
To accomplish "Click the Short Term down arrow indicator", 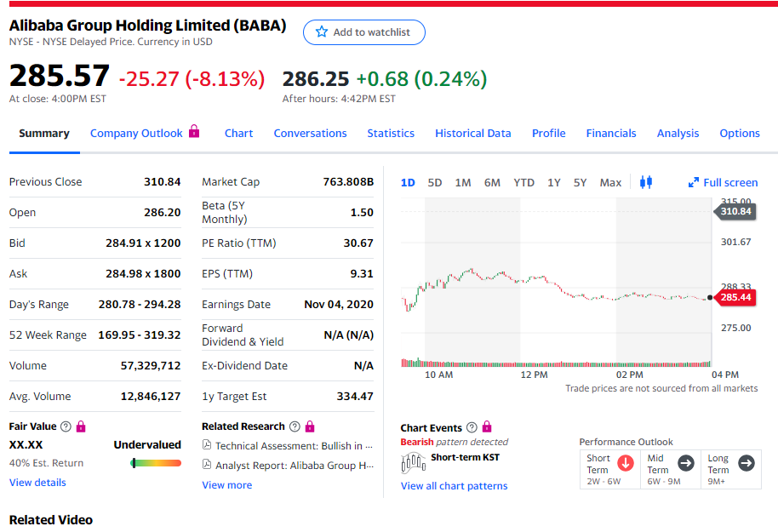I will coord(625,463).
